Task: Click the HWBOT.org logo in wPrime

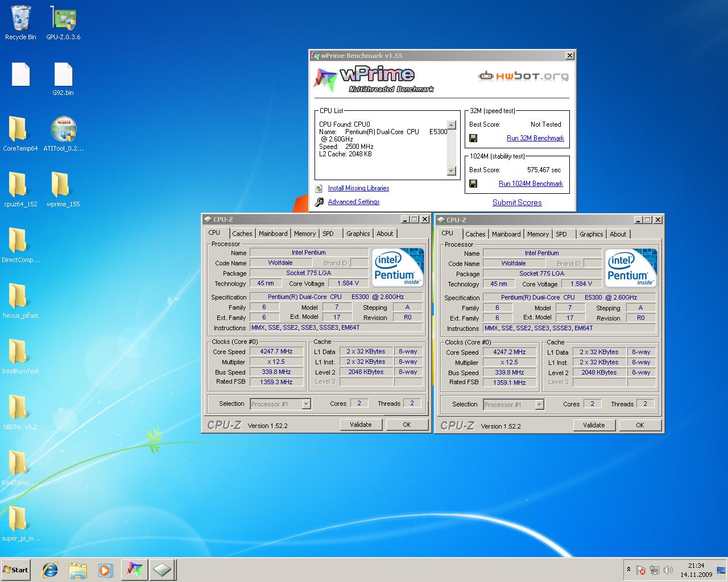Action: [523, 76]
